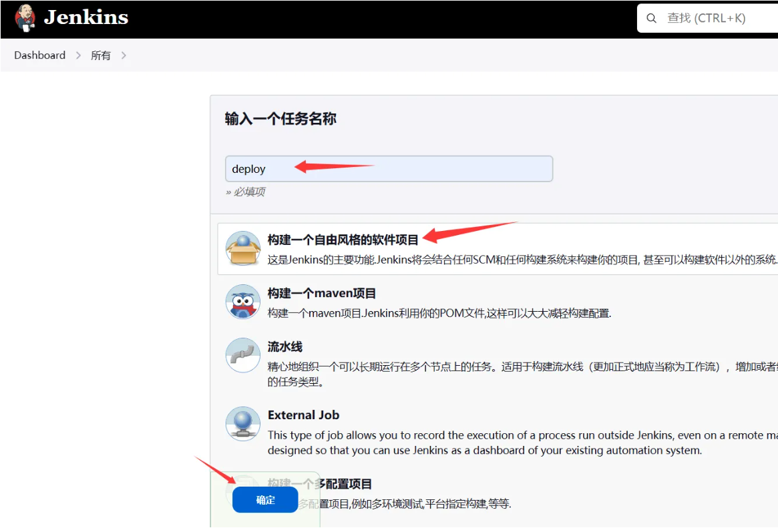Click the maven POM description text

(439, 313)
